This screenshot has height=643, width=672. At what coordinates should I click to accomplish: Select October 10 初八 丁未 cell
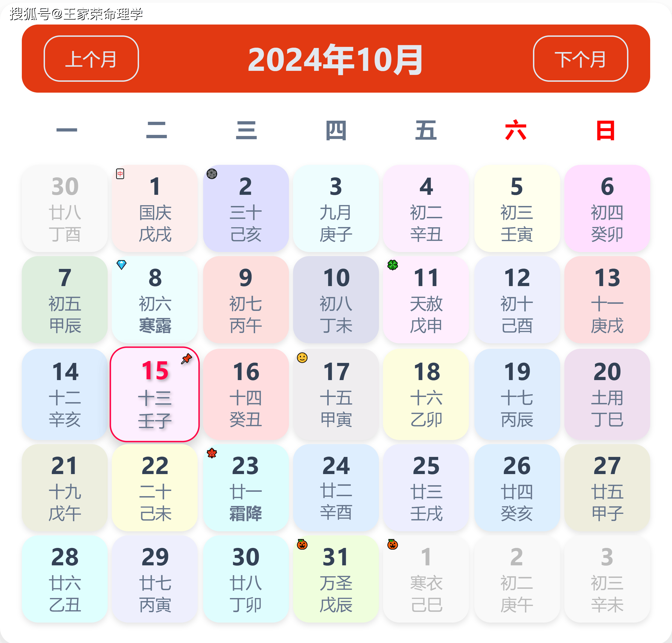click(336, 300)
